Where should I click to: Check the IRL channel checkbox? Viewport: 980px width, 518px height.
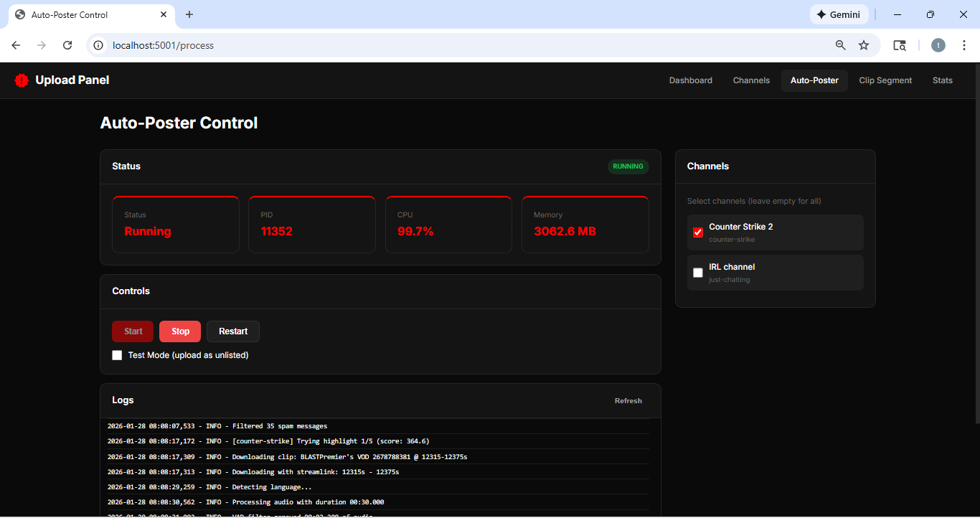point(698,273)
